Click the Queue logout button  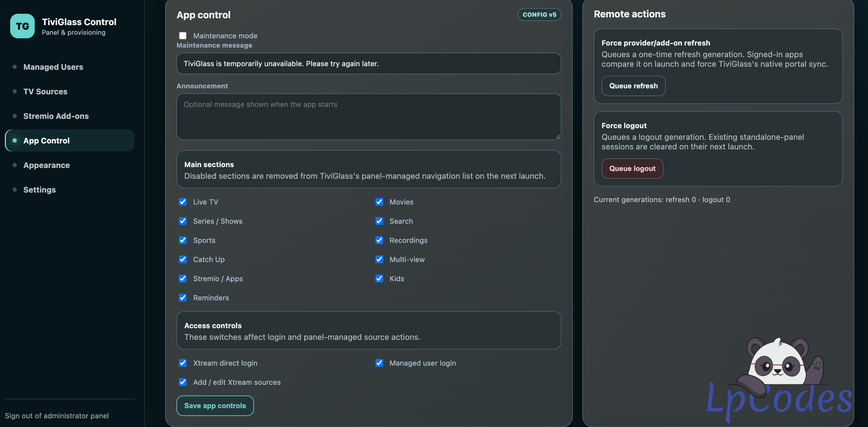click(x=632, y=169)
